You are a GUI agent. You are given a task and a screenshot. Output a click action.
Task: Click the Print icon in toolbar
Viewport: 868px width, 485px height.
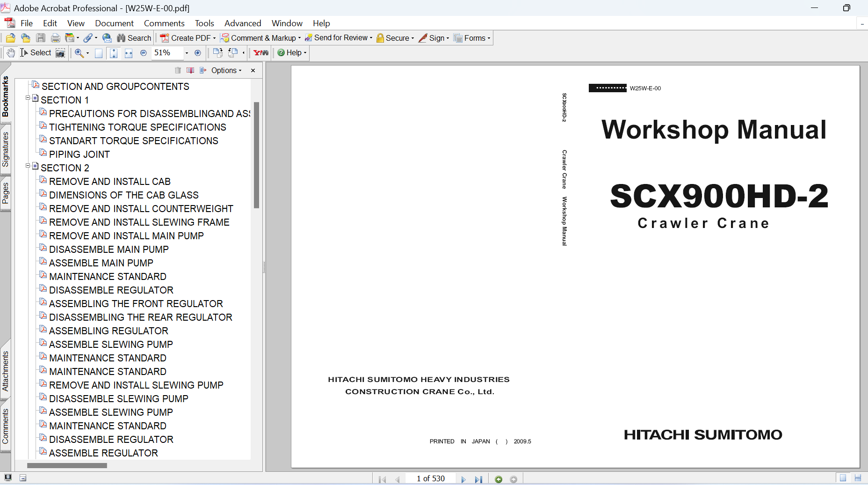(56, 38)
